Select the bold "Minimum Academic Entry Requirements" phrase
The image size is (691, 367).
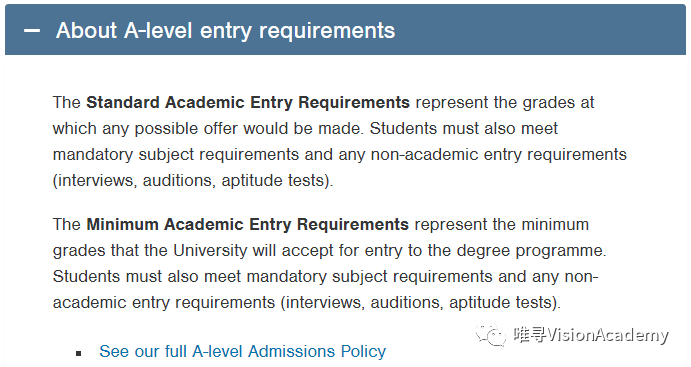coord(247,225)
